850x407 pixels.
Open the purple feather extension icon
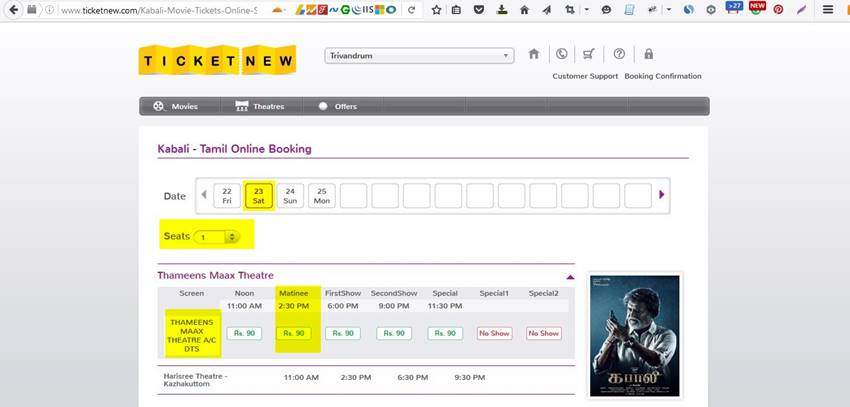(x=802, y=10)
